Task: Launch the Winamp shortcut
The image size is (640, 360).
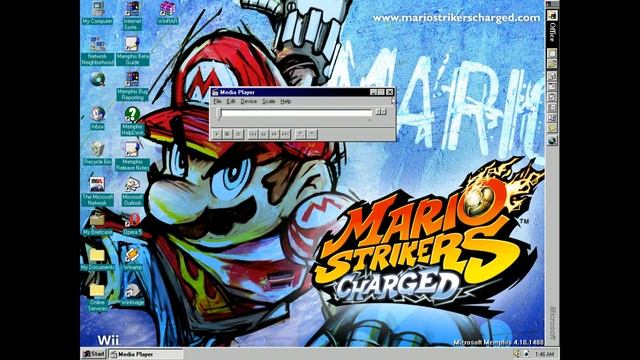Action: [132, 259]
